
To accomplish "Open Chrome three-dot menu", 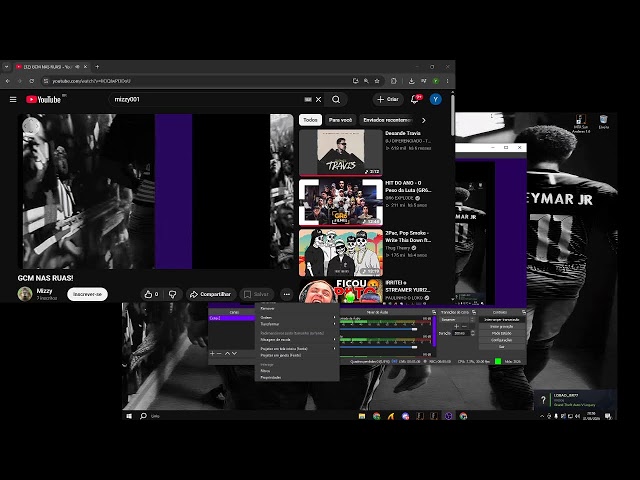I will (x=447, y=81).
